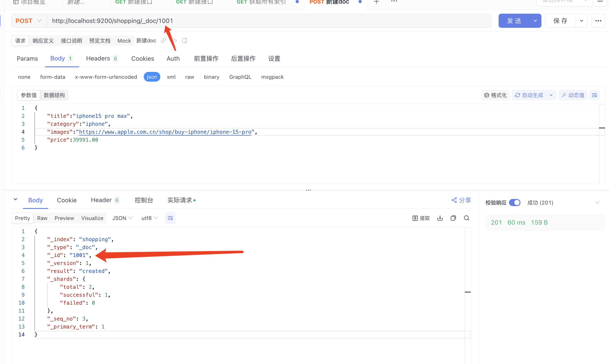Viewport: 609px width, 364px height.
Task: Open the 实际请求 tab
Action: (181, 200)
